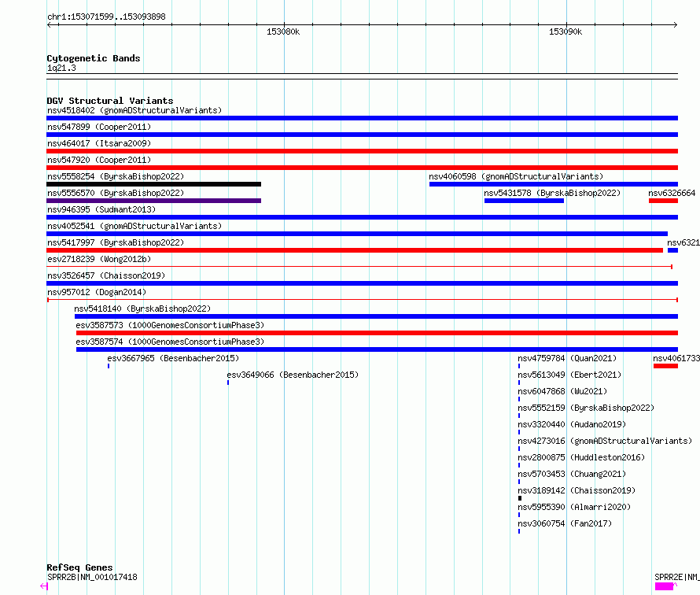Click the magenta SPRR2E gene exon block
Viewport: 700px width, 595px height.
coord(664,586)
